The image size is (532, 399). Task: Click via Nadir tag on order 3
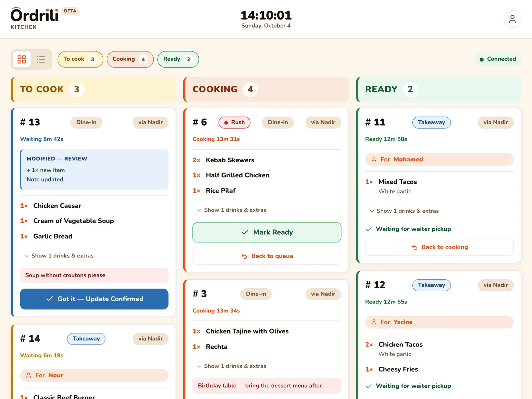[323, 294]
